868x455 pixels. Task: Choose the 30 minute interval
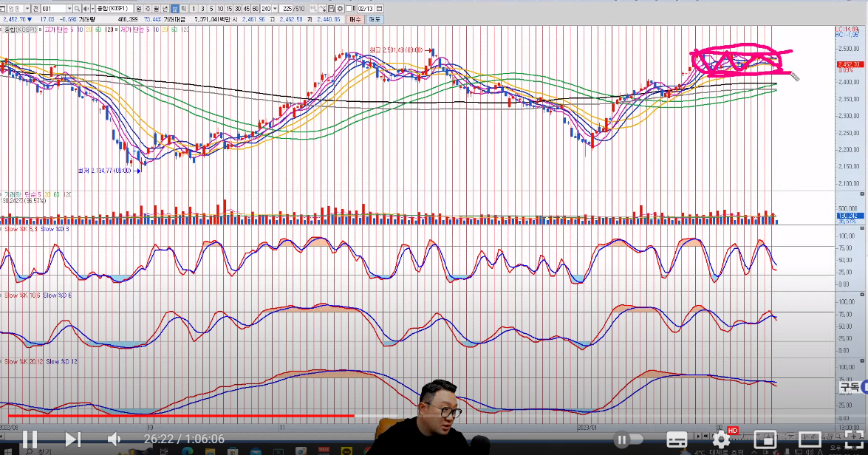tap(238, 9)
